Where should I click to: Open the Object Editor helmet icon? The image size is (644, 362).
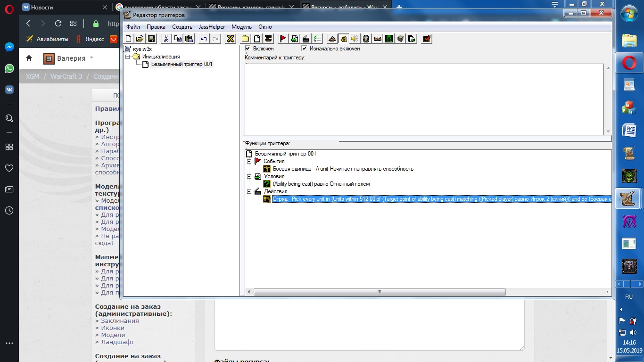(x=366, y=39)
